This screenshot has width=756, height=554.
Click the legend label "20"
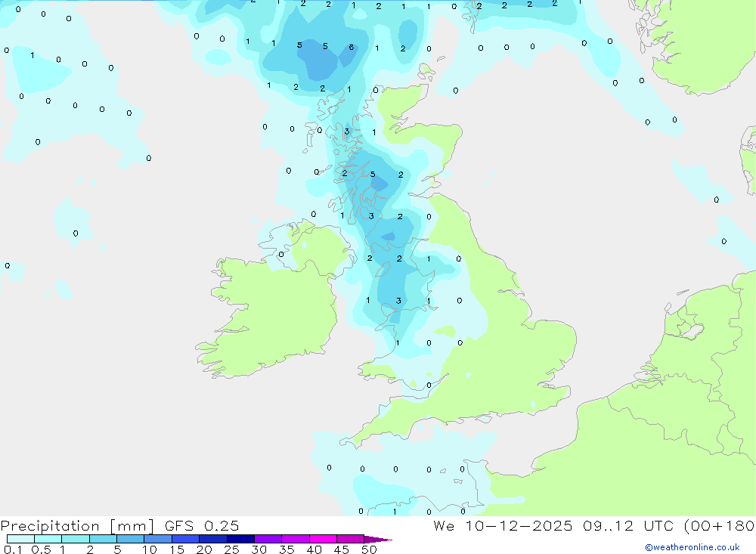click(x=204, y=549)
